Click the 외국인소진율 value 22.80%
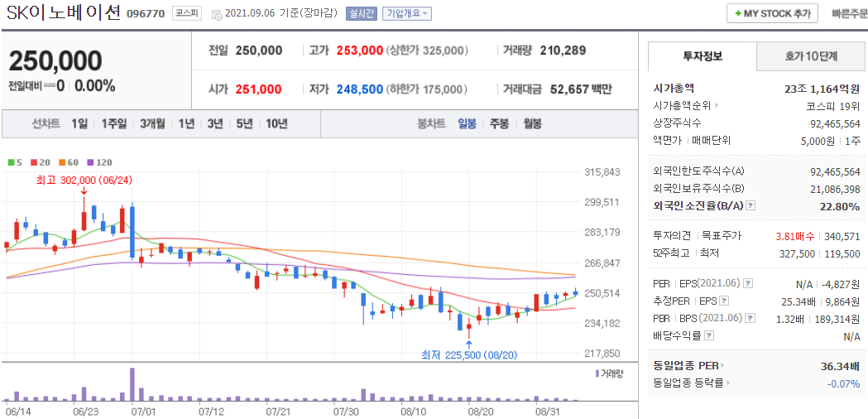Screen dimensions: 868x419 pos(842,207)
